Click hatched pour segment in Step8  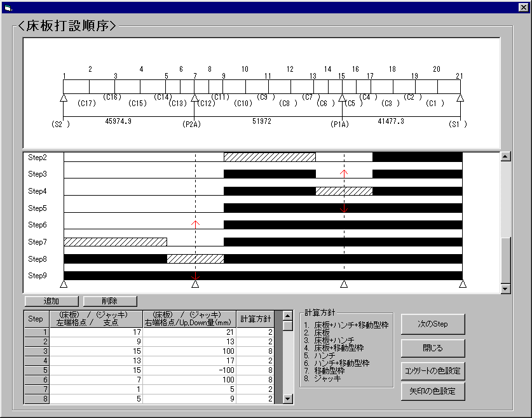[x=195, y=259]
